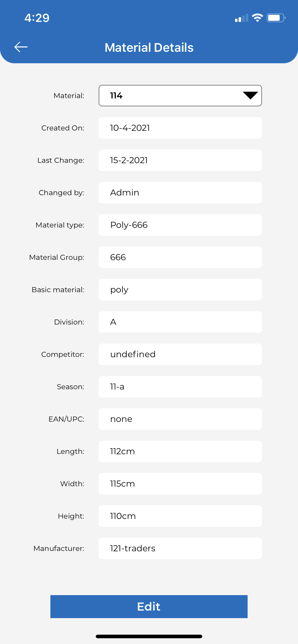Select the Created On date field
298x644 pixels.
180,128
